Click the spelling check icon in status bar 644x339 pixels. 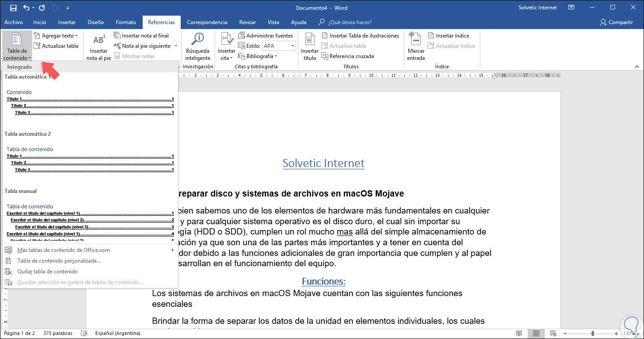[x=84, y=333]
